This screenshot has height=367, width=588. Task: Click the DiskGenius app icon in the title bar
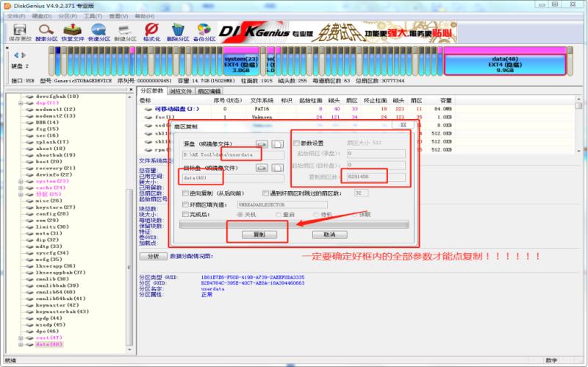7,6
